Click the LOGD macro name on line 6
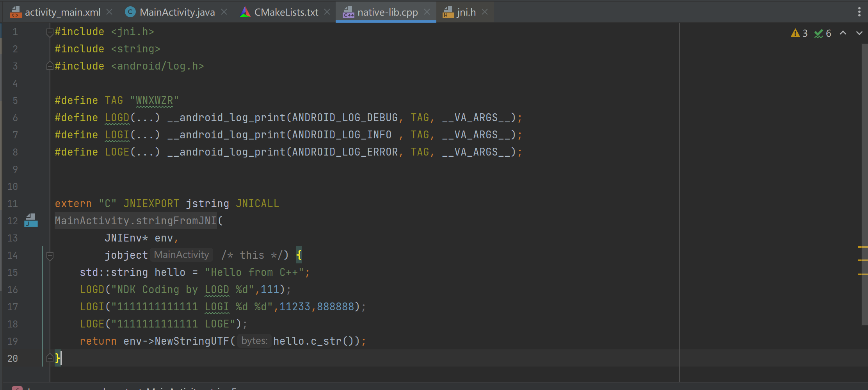This screenshot has height=390, width=868. 117,118
